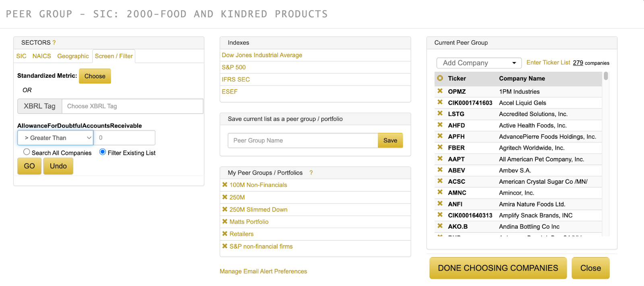This screenshot has height=286, width=644.
Task: Click the 279 companies count link
Action: (578, 63)
